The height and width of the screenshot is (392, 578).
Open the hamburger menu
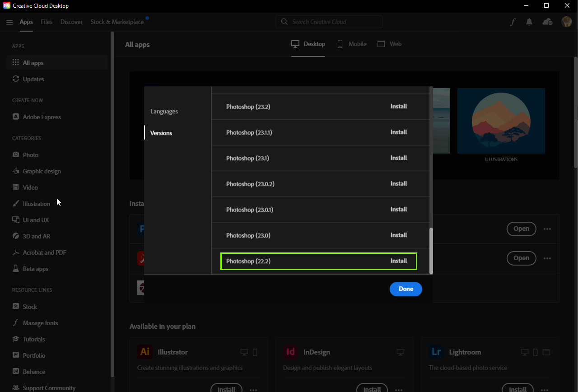click(x=9, y=22)
